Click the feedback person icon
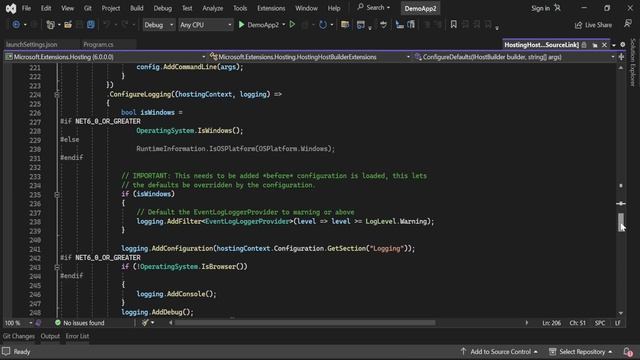The height and width of the screenshot is (360, 640). coord(628,24)
